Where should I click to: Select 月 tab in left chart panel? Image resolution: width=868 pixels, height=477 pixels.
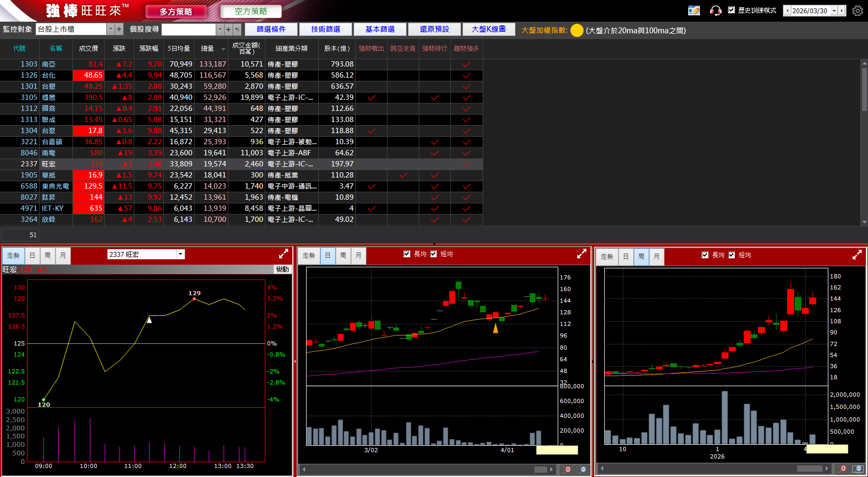tap(63, 256)
